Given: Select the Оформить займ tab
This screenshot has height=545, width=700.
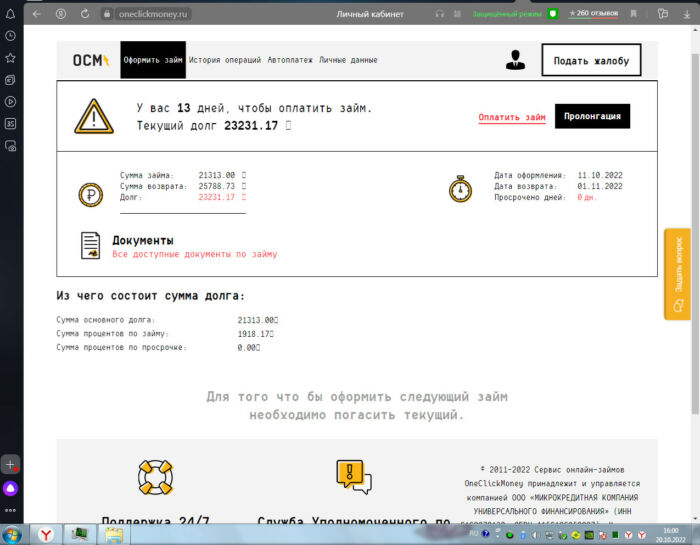Looking at the screenshot, I should 153,60.
